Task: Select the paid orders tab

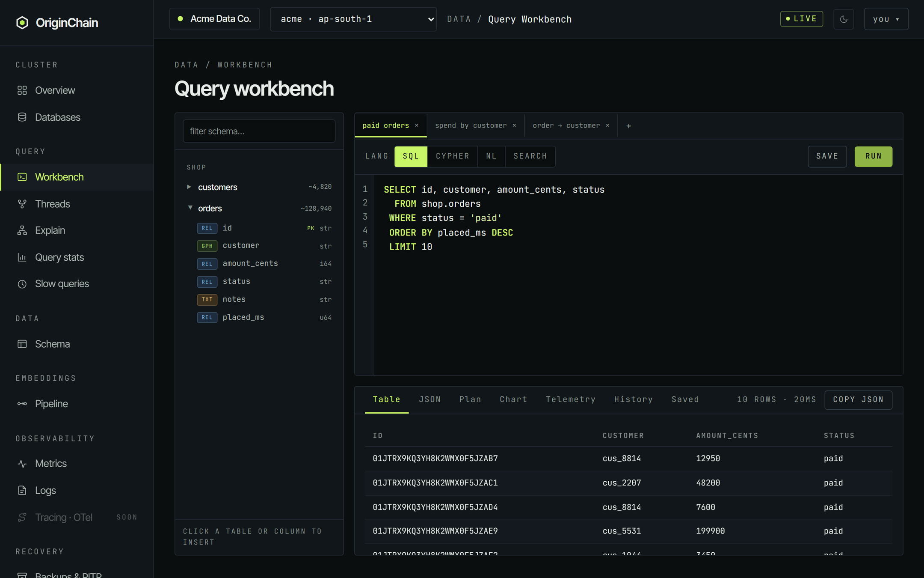Action: point(385,125)
